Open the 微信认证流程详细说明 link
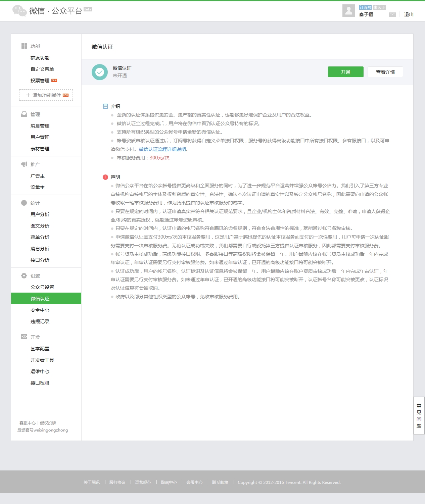The height and width of the screenshot is (504, 425). coord(162,149)
